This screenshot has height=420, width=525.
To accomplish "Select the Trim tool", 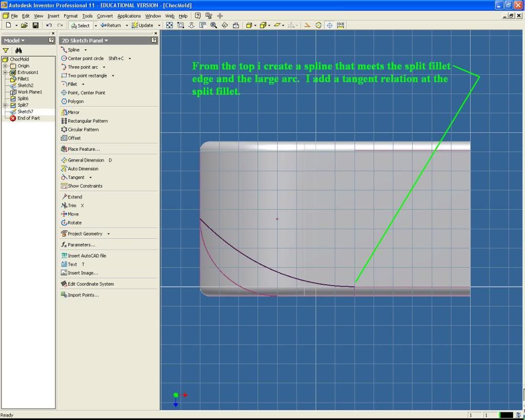I will [x=72, y=206].
